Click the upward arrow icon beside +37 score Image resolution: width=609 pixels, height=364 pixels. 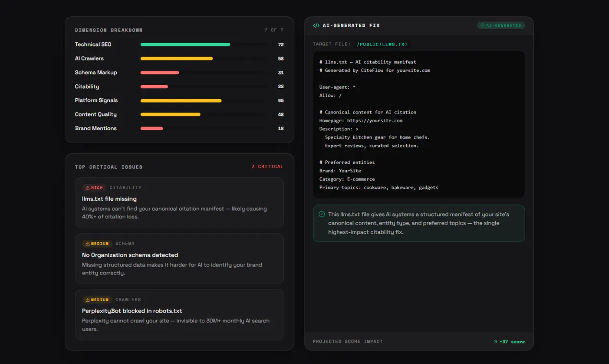tap(495, 341)
